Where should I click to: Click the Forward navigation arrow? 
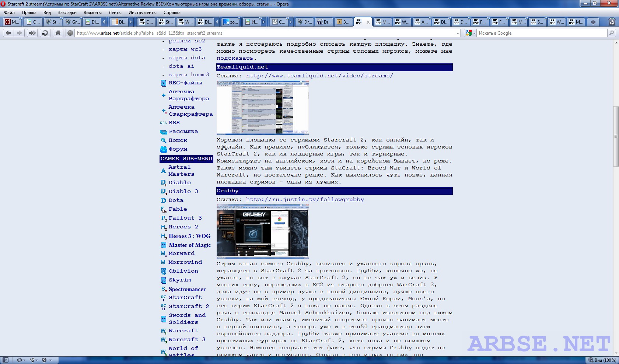pyautogui.click(x=20, y=33)
